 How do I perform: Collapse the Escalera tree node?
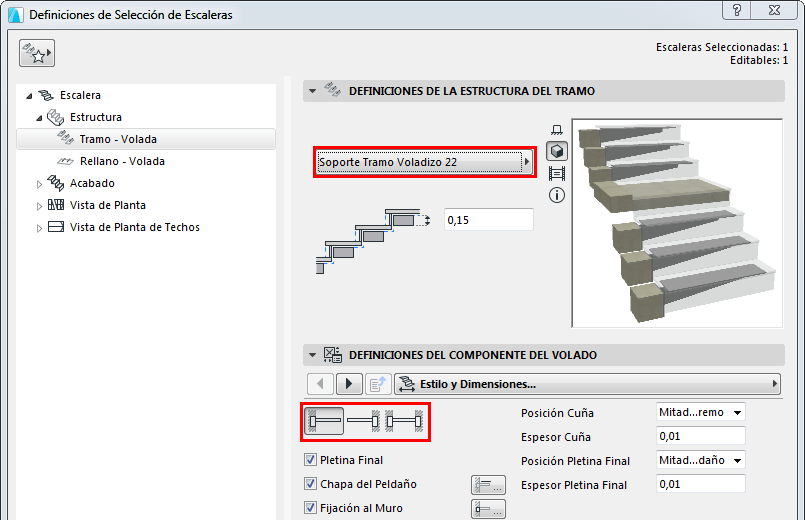(29, 96)
